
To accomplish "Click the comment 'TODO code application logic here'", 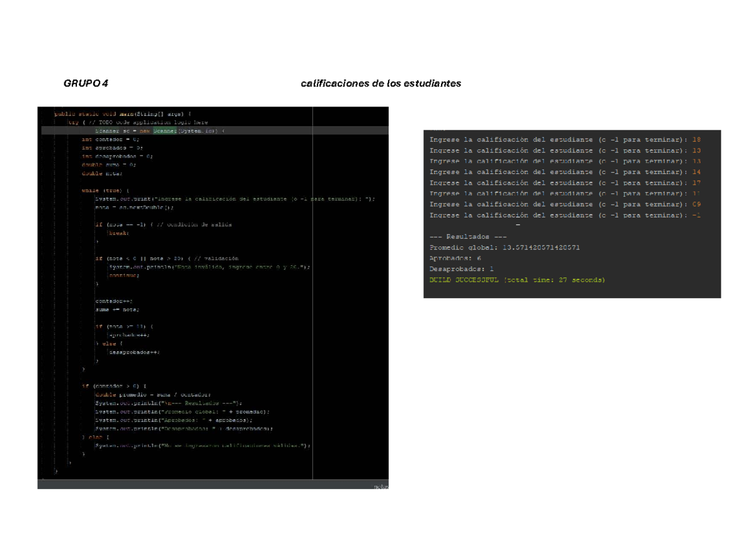I will [x=153, y=122].
